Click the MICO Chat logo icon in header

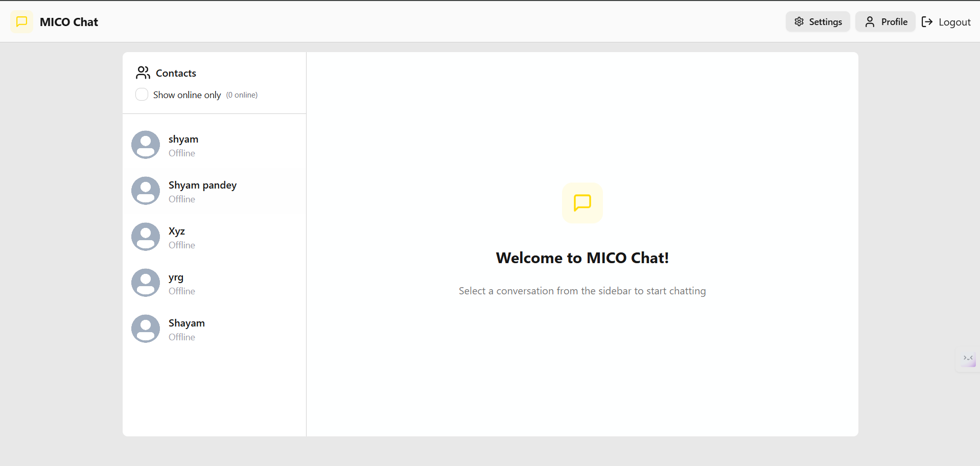point(21,22)
